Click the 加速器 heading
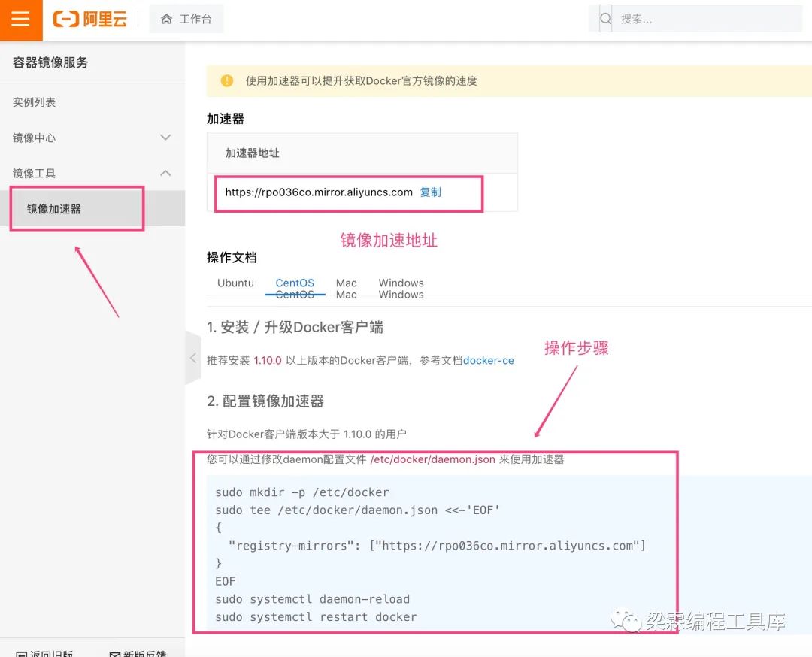Viewport: 812px width, 657px height. click(226, 119)
